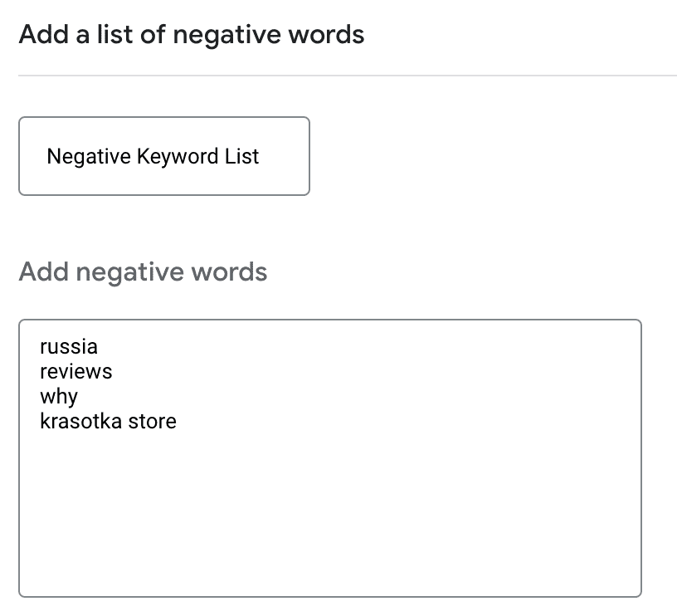
Task: Click the Add negative words label
Action: (143, 271)
